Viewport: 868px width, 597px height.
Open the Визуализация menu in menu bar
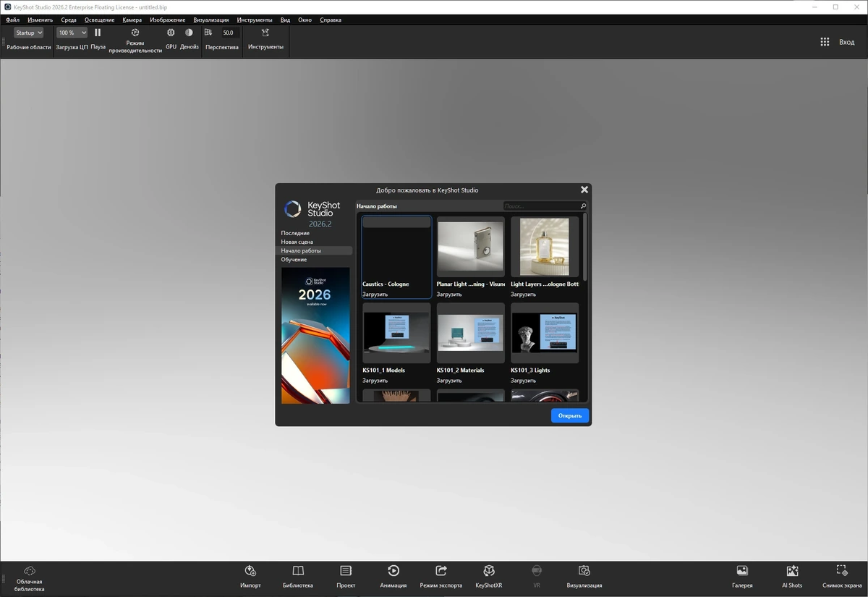211,20
